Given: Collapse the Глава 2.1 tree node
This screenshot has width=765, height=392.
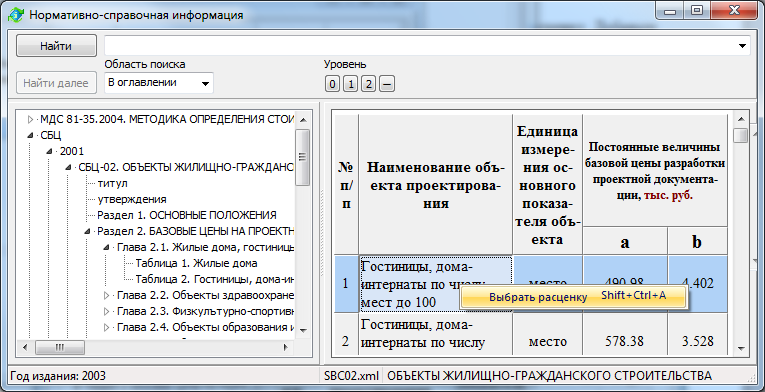Looking at the screenshot, I should [106, 248].
